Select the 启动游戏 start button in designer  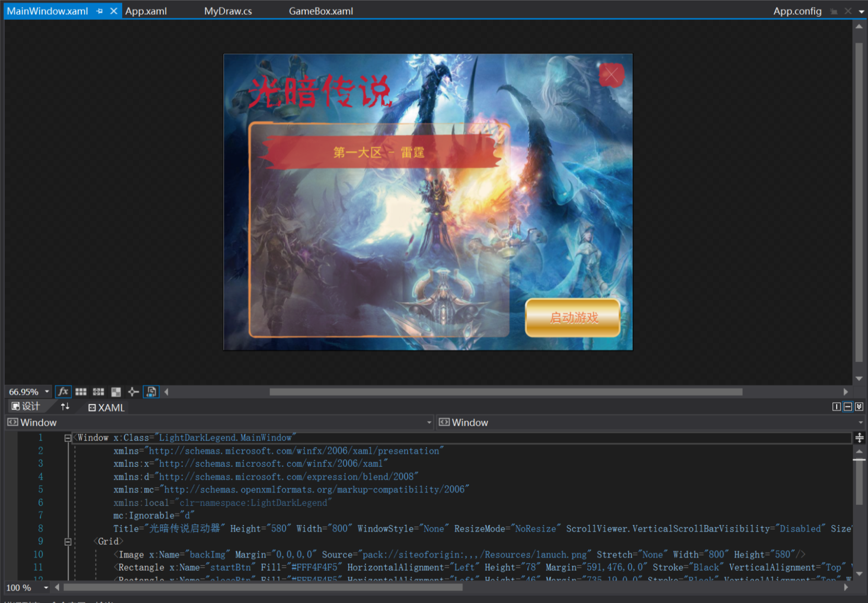pyautogui.click(x=573, y=317)
